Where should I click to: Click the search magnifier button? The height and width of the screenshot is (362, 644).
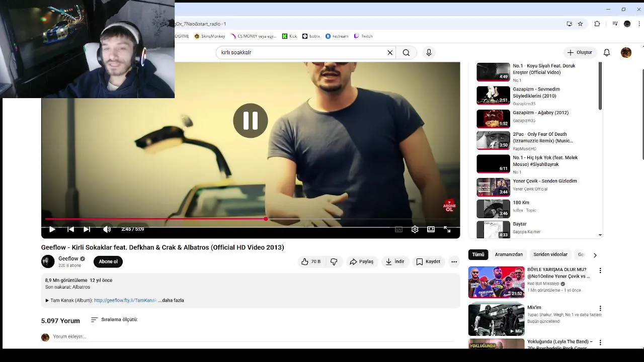[x=406, y=52]
